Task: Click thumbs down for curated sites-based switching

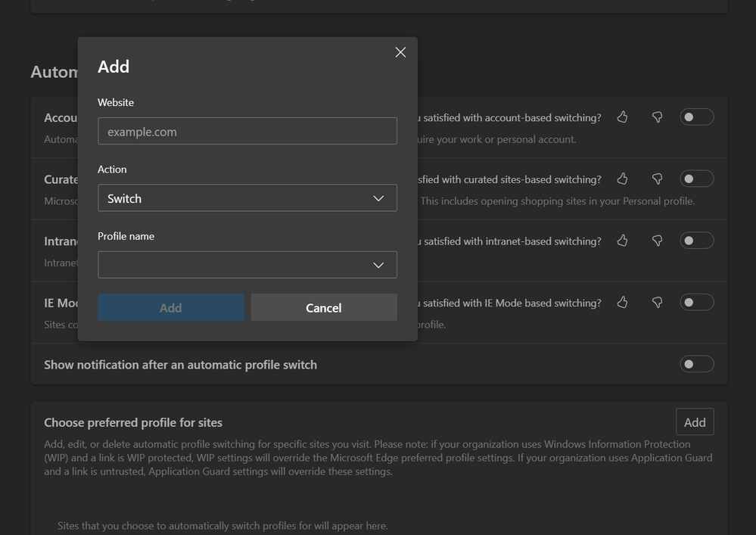Action: pos(657,179)
